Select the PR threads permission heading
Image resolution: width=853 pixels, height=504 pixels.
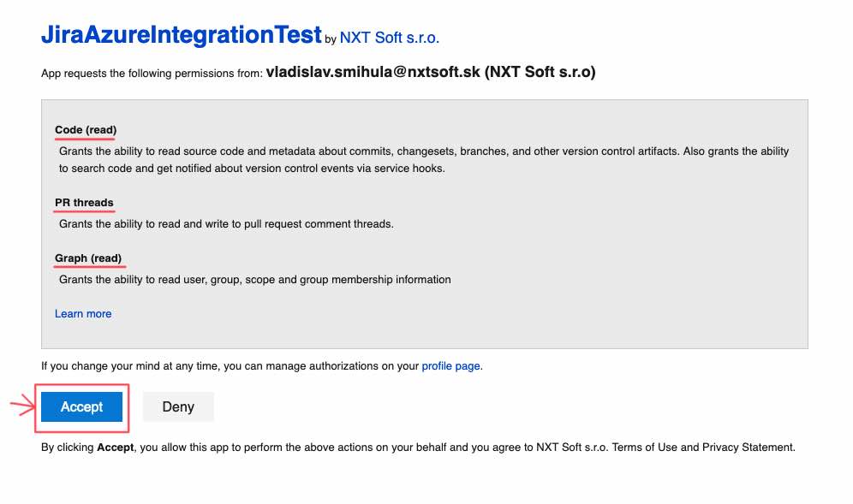pyautogui.click(x=84, y=203)
